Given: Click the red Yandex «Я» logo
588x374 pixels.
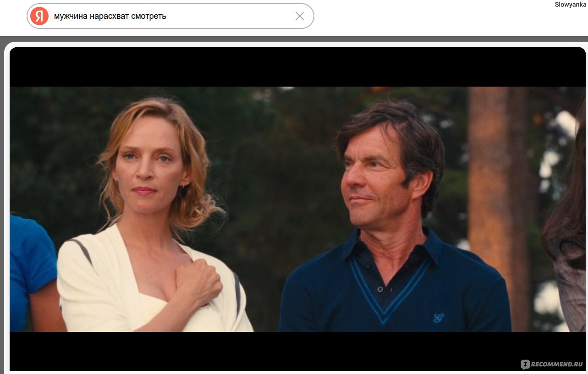Looking at the screenshot, I should 39,16.
